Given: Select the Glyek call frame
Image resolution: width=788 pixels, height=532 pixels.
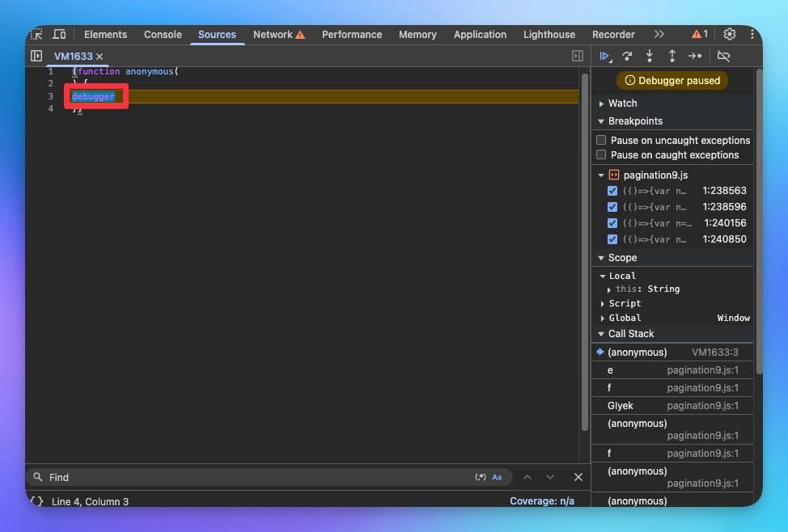Looking at the screenshot, I should click(x=672, y=405).
